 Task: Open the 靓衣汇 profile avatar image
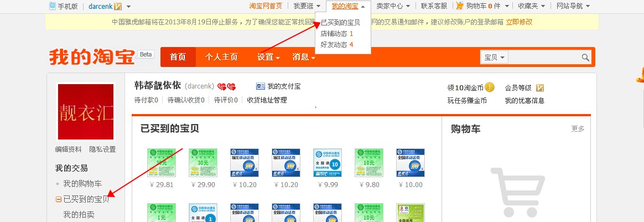[x=85, y=112]
